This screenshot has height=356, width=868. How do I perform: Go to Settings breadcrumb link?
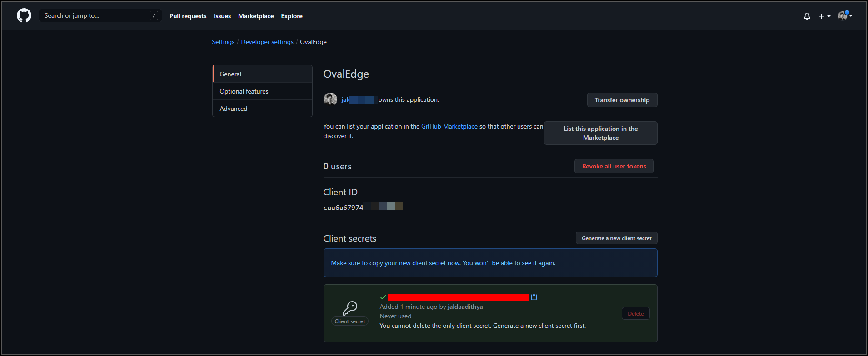point(223,42)
